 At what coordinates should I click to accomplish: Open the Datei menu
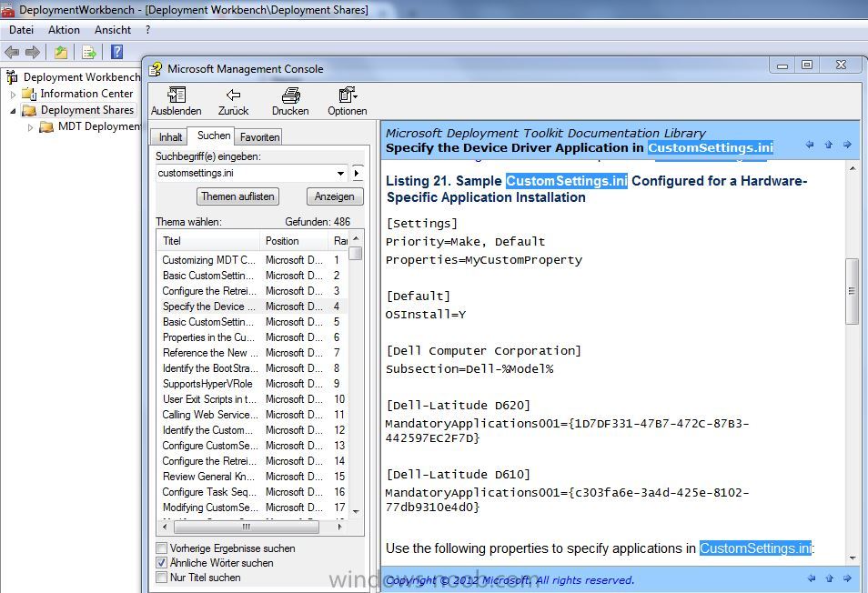pyautogui.click(x=22, y=30)
